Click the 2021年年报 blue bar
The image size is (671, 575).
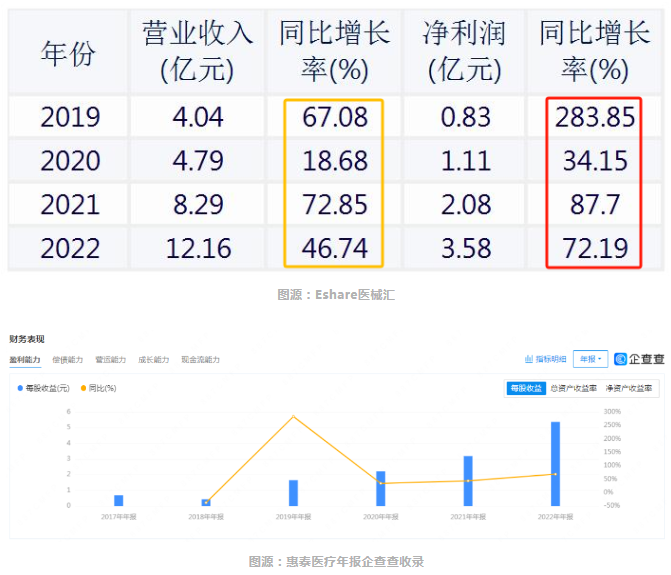coord(467,481)
